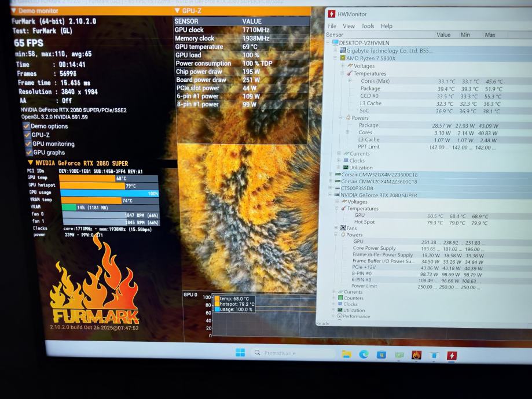Select the SoC temperature row
The image size is (532, 399).
point(430,111)
